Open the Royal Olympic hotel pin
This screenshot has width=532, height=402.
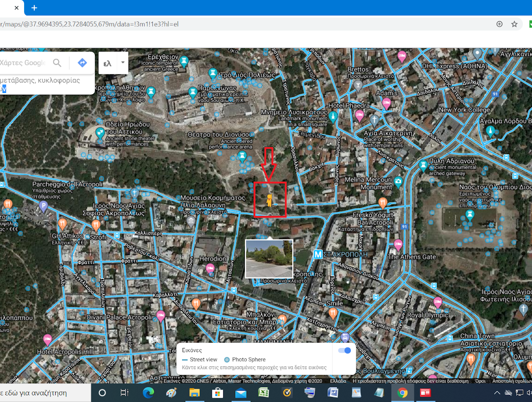point(438,302)
